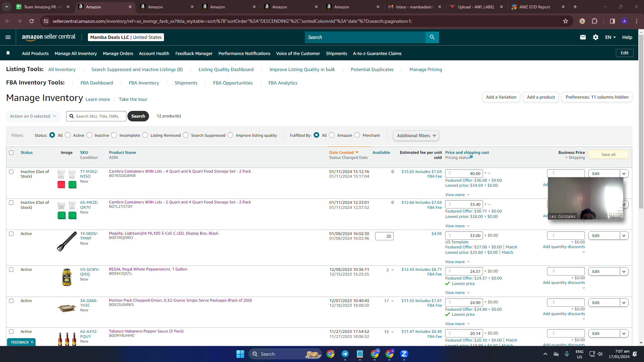
Task: Open the Chrome three-dot menu
Action: pyautogui.click(x=637, y=21)
